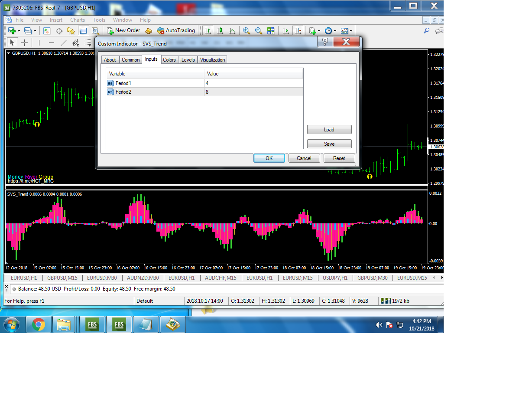Click the New Order button

click(123, 30)
